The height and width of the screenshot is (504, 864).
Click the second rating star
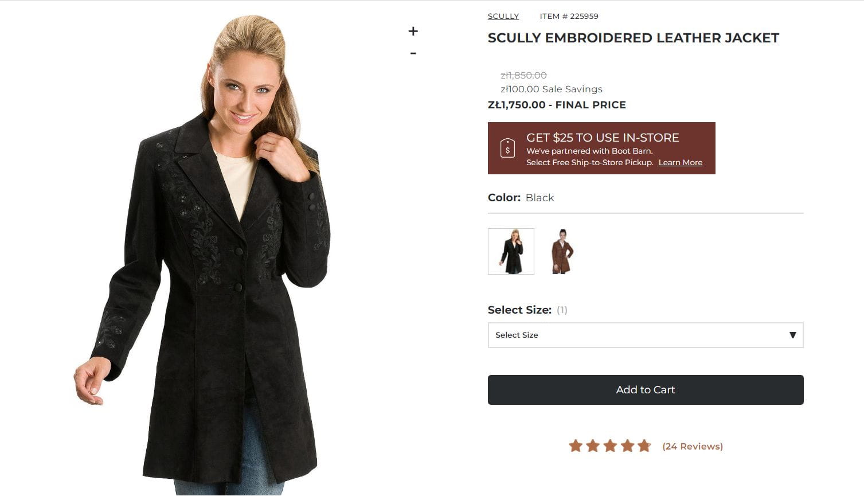tap(593, 446)
